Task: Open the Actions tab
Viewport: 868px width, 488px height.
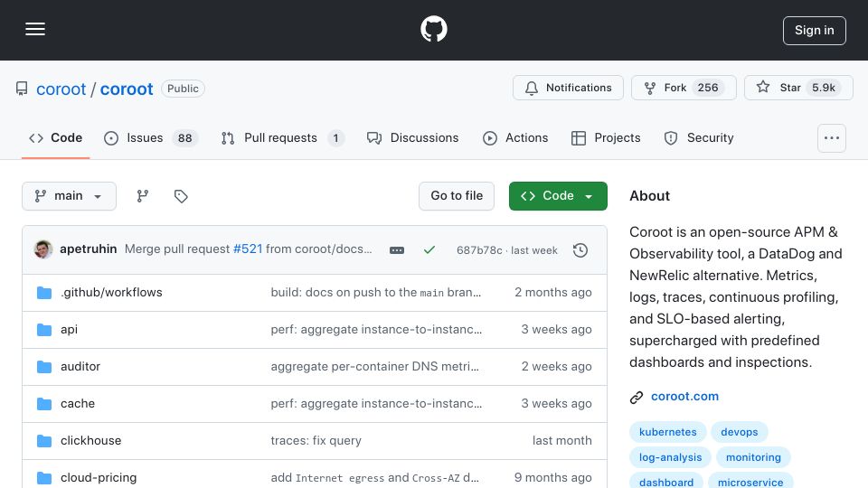Action: [x=514, y=137]
